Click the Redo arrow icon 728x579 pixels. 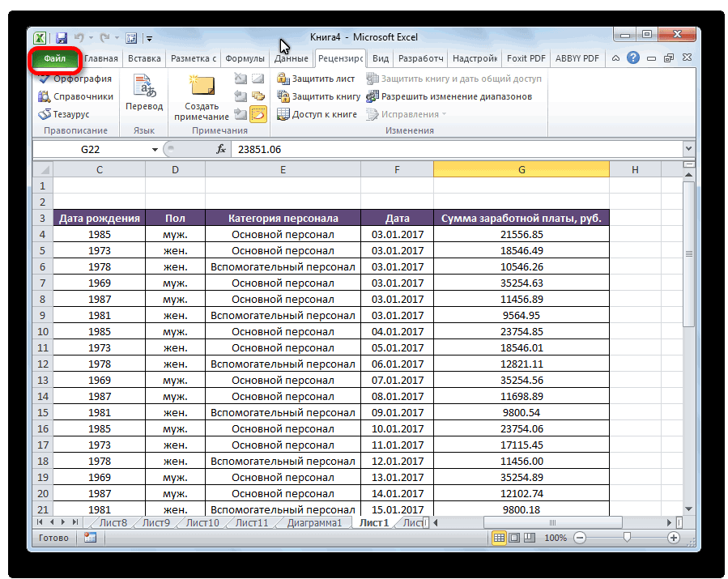[105, 37]
